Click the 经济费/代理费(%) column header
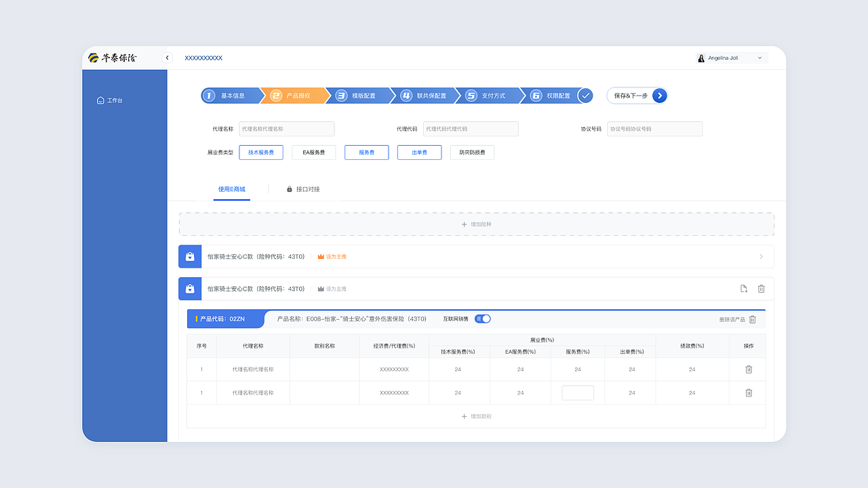Image resolution: width=868 pixels, height=488 pixels. 394,346
